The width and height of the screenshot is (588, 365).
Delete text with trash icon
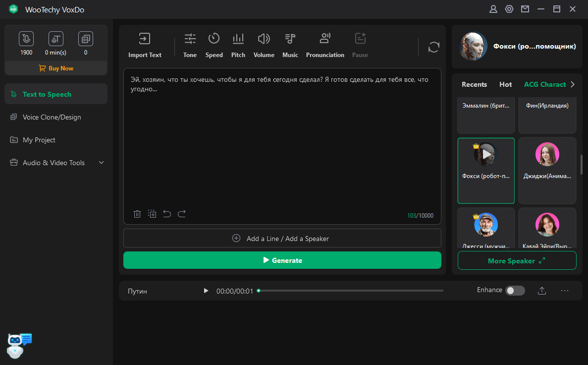pyautogui.click(x=137, y=214)
